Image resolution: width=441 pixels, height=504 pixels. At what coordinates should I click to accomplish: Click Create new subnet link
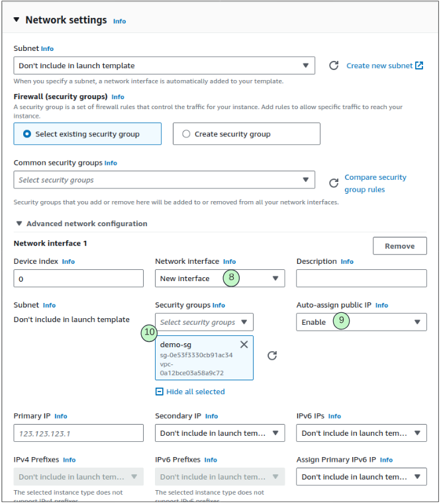click(x=379, y=65)
